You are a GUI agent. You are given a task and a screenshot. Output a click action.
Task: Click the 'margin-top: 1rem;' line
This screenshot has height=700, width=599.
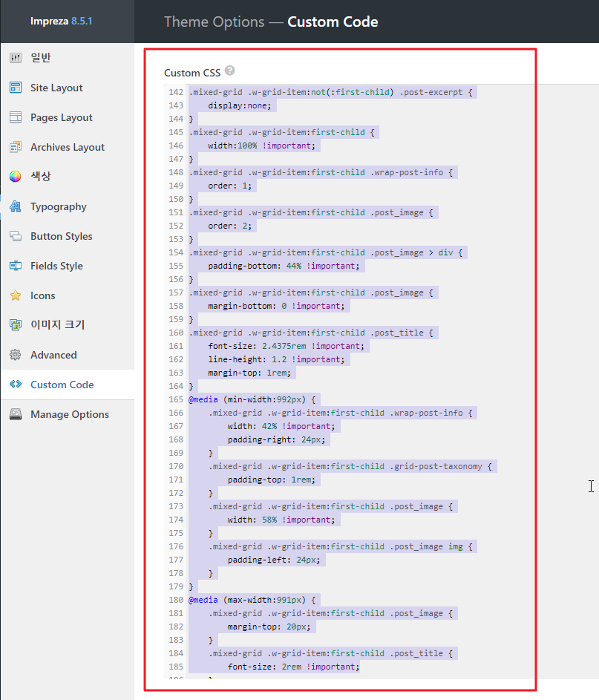click(249, 373)
